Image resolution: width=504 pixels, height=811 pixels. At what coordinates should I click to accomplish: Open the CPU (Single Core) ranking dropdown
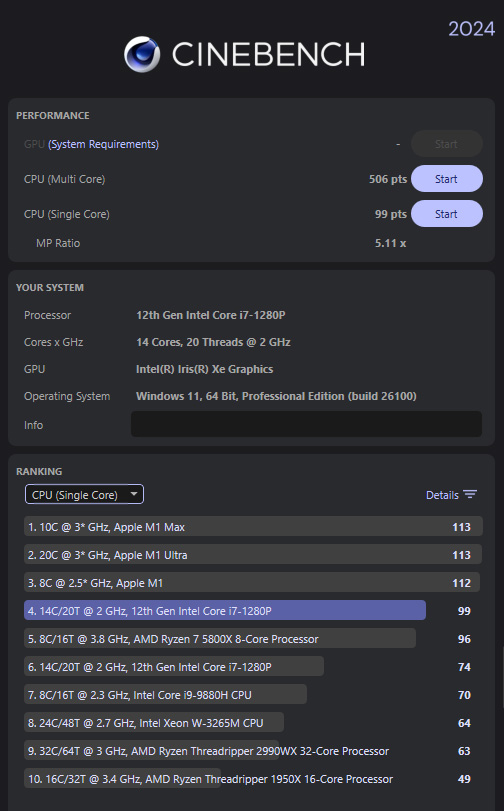click(x=84, y=494)
